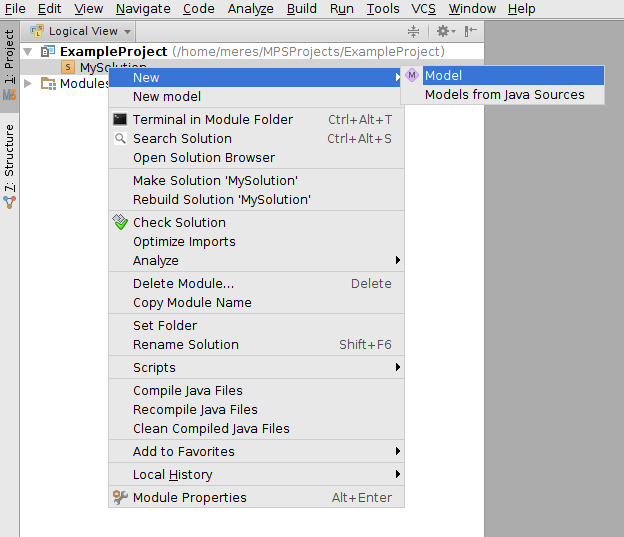Choose Clean Compiled Java Files
This screenshot has width=624, height=537.
256,429
